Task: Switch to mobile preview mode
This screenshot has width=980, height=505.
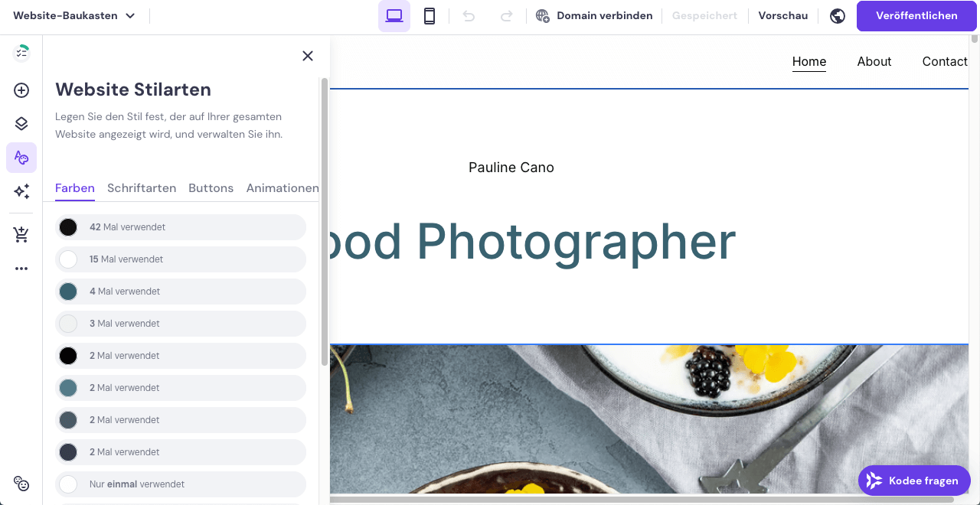Action: point(430,16)
